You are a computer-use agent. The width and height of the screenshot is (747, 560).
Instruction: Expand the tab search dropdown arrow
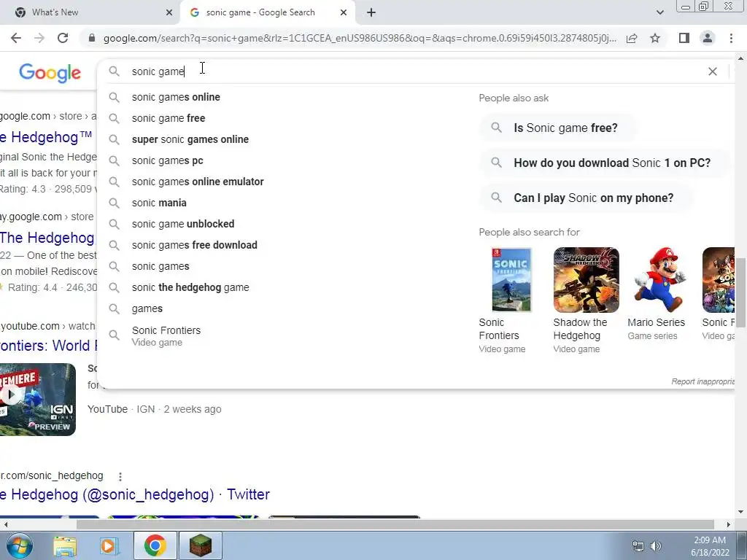[x=659, y=13]
